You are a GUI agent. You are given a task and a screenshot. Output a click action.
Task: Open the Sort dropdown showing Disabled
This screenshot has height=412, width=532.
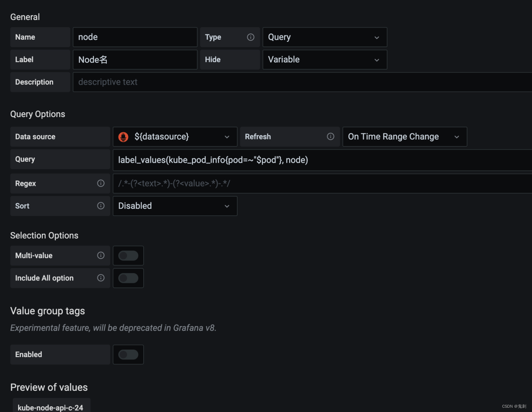pyautogui.click(x=174, y=206)
